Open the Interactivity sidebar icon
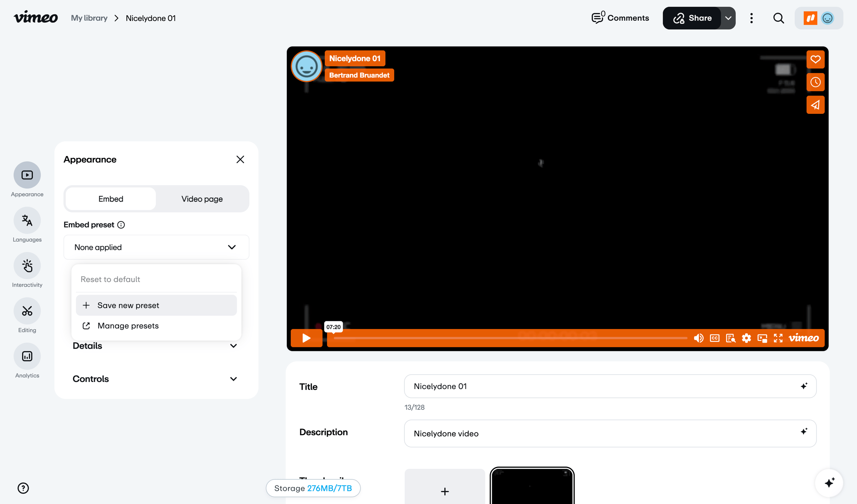Screen dimensions: 857x504 pyautogui.click(x=27, y=266)
